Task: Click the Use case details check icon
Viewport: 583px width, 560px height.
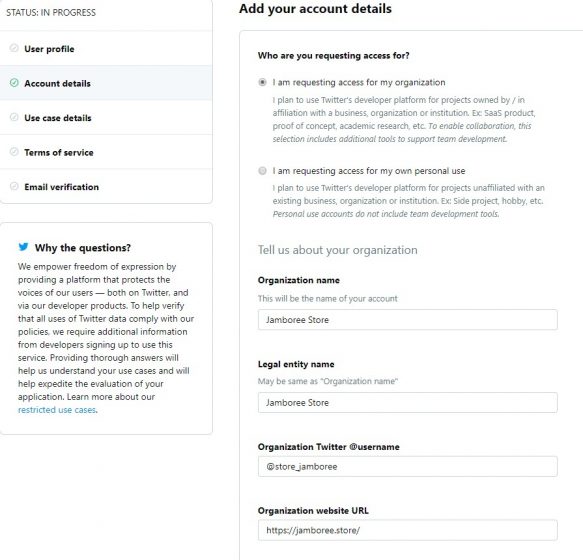Action: click(14, 118)
